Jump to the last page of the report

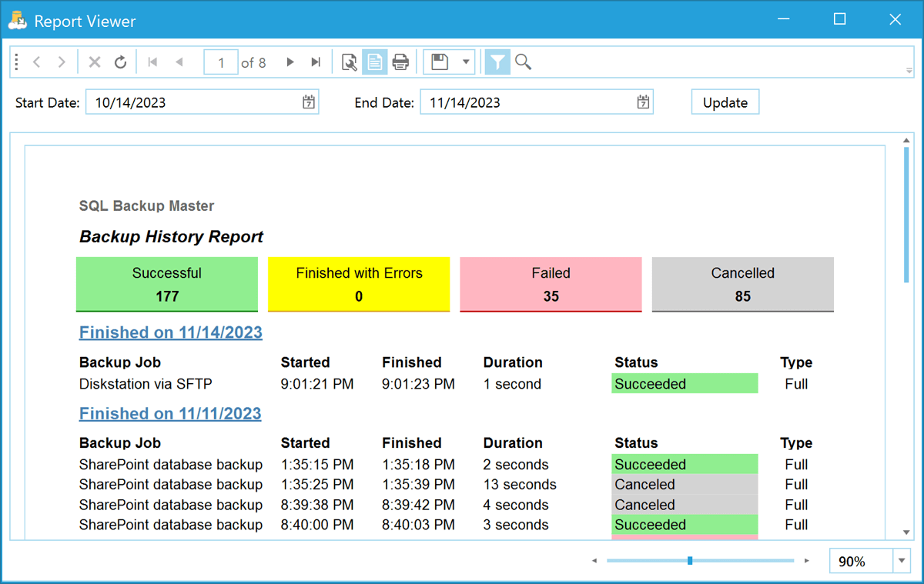pos(315,62)
